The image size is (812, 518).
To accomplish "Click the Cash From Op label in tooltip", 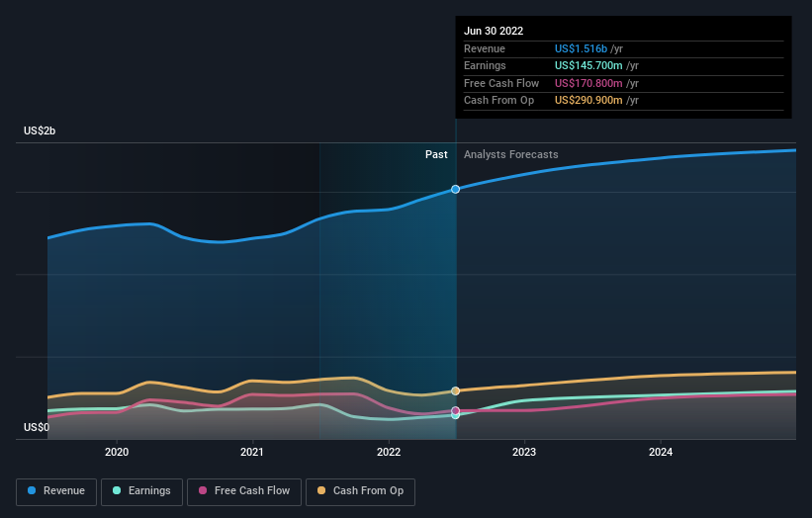I will [498, 101].
